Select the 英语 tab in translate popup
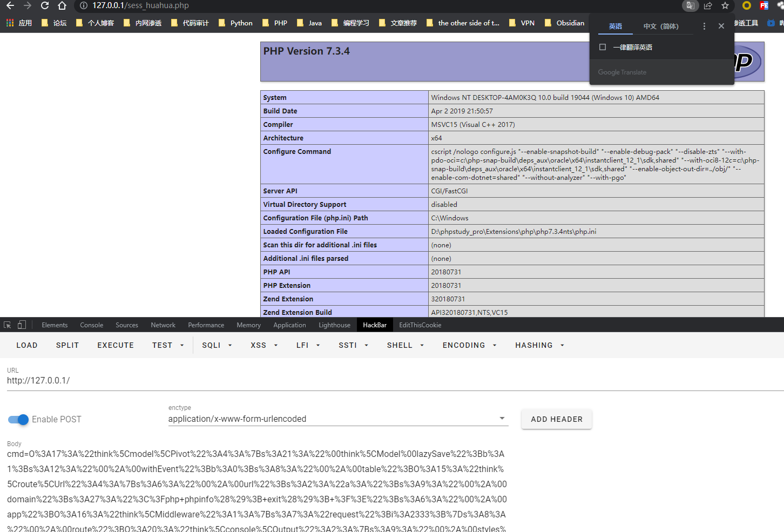This screenshot has width=784, height=532. (616, 26)
